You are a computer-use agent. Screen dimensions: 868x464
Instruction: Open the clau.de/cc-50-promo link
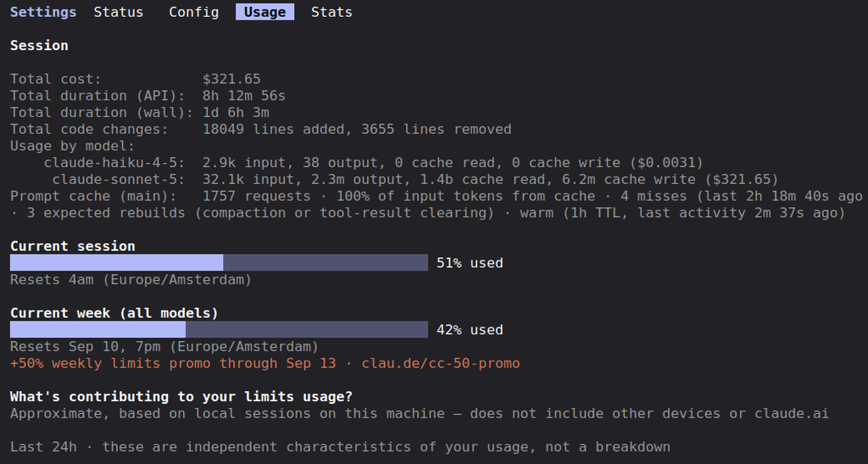pos(441,364)
